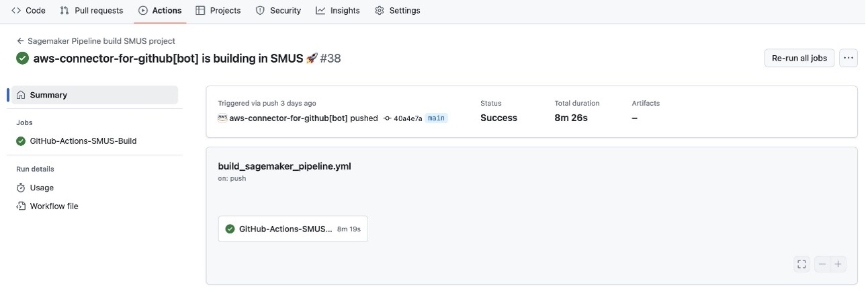Click the stopwatch icon next to Usage

point(21,188)
